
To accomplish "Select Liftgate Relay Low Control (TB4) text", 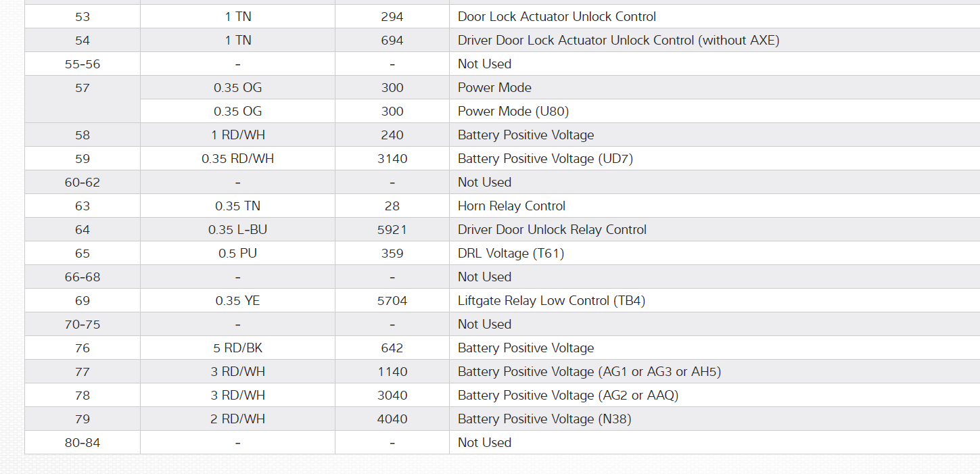I will pos(551,301).
